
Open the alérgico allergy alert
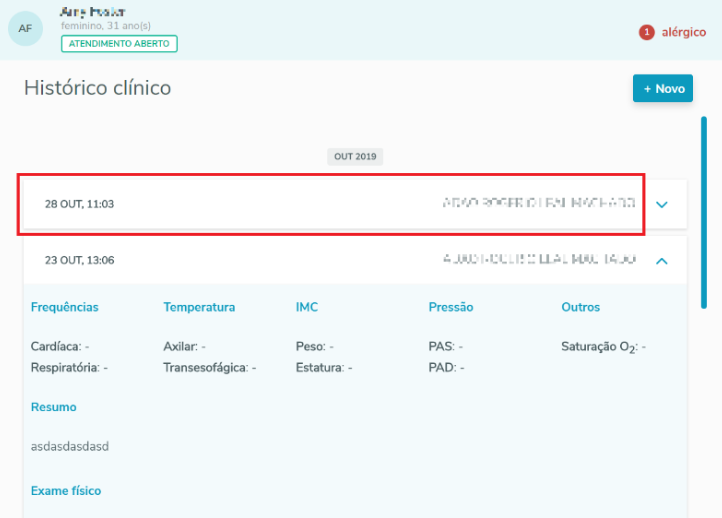coord(683,32)
